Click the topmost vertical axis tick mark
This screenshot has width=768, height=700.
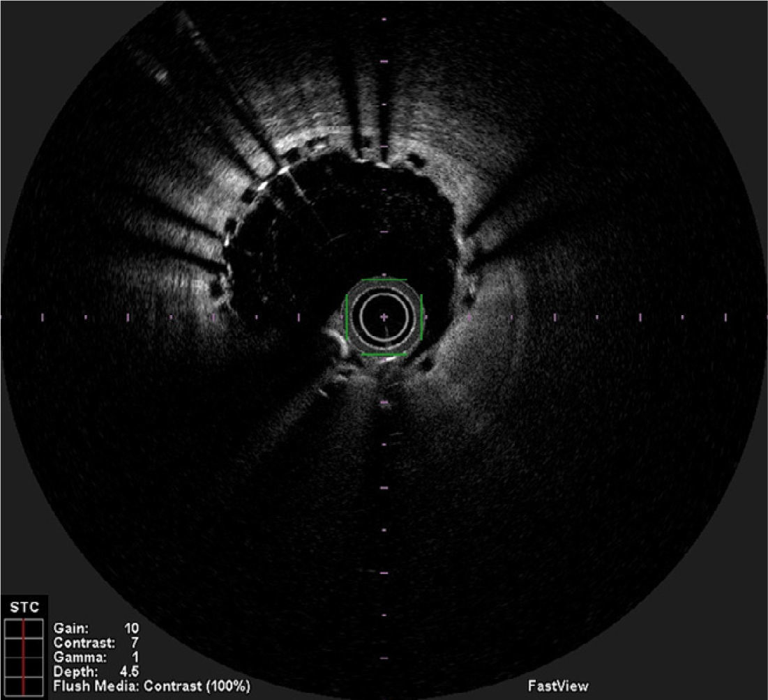tap(384, 19)
